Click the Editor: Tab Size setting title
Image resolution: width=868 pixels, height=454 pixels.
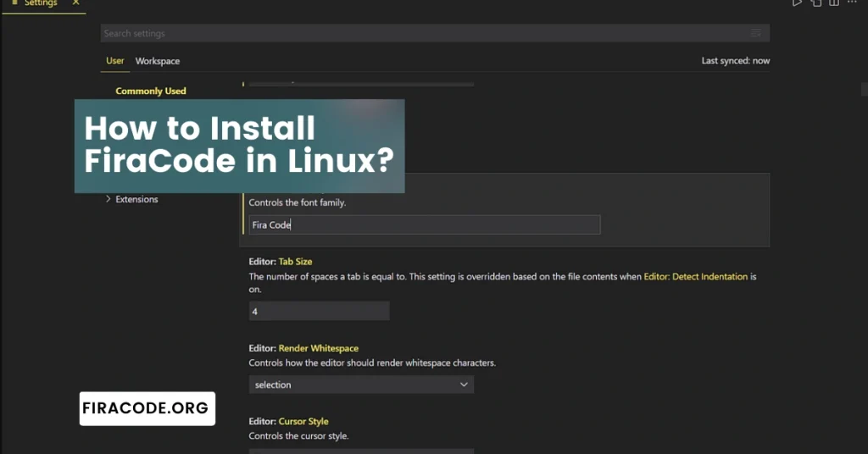pyautogui.click(x=280, y=262)
